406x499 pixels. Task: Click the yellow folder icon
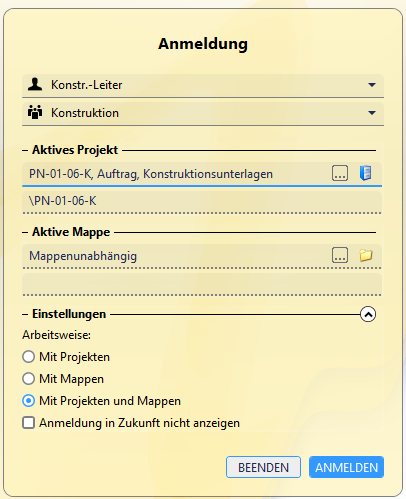(366, 255)
